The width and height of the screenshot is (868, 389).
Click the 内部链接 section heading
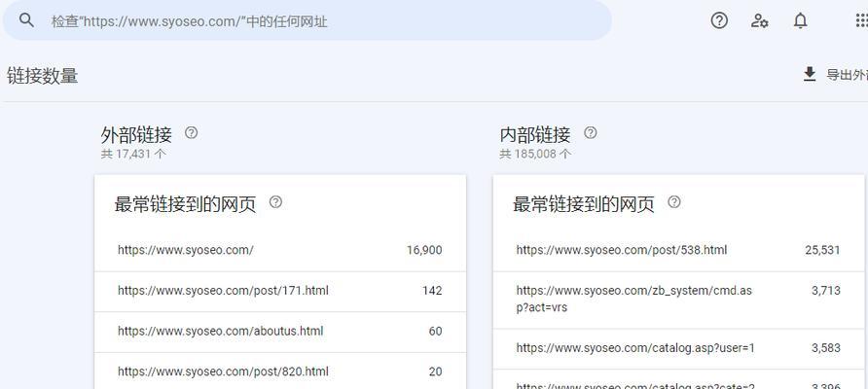pos(535,134)
